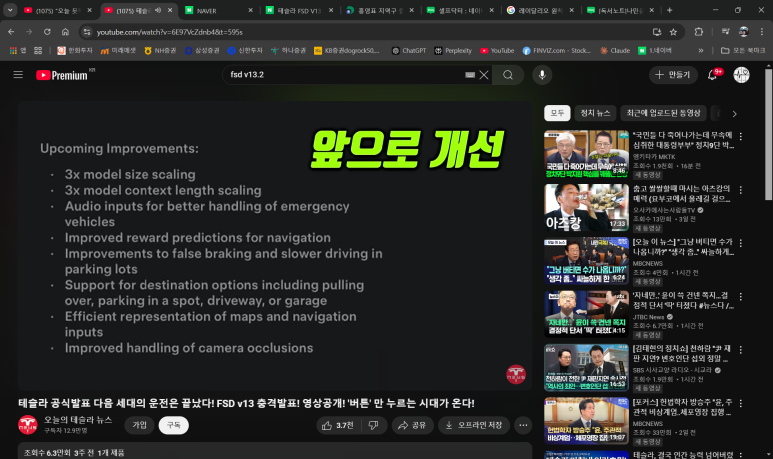Like the video with thumbs-up
773x459 pixels.
coord(338,425)
